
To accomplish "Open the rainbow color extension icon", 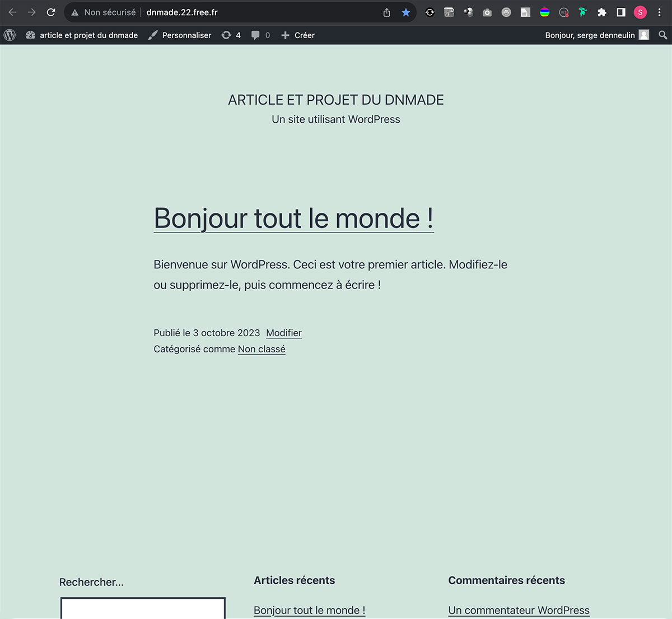I will (x=544, y=12).
